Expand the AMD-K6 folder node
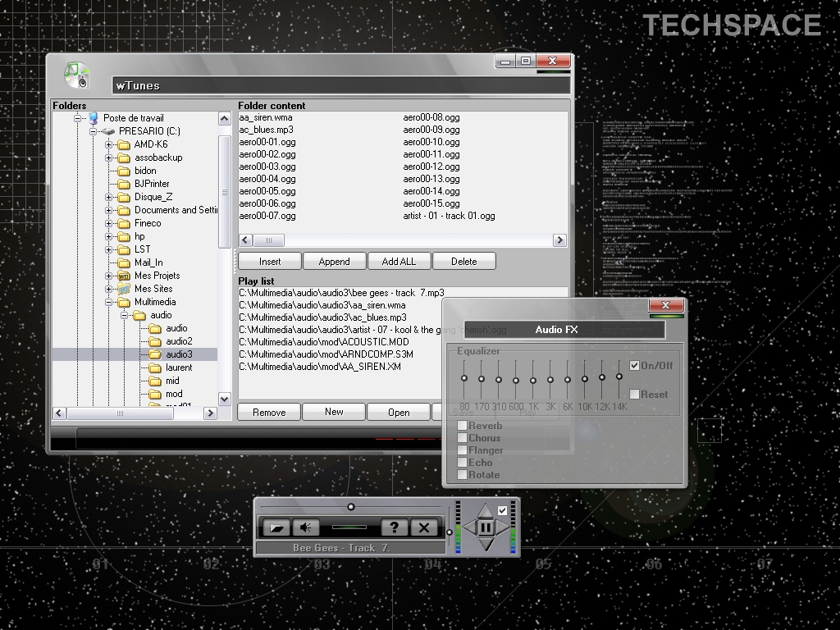 point(109,144)
